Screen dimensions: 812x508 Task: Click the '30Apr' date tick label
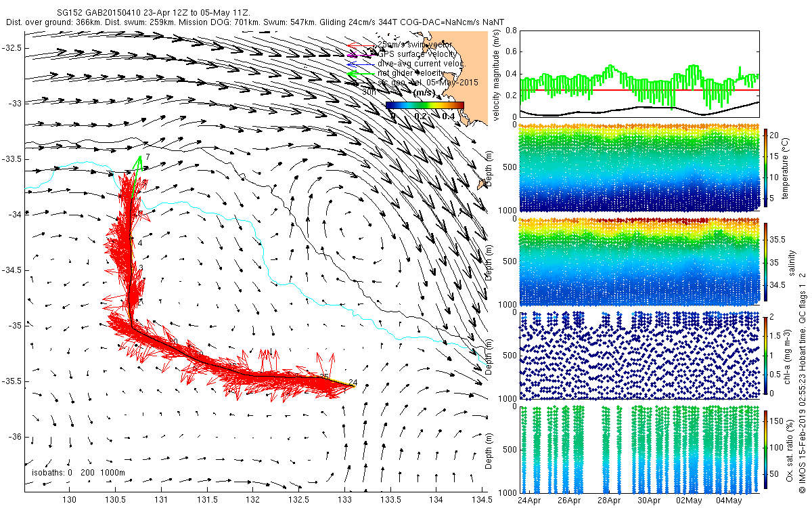click(649, 501)
